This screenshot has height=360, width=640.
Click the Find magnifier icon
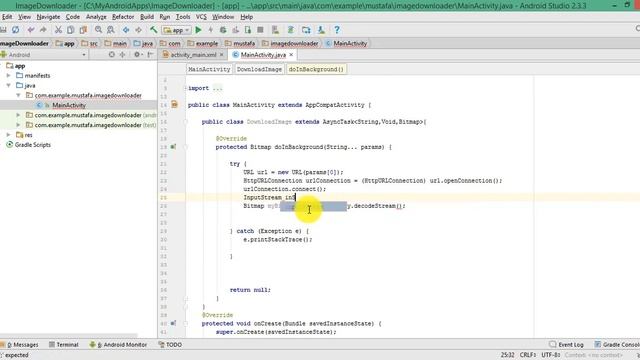pos(98,30)
